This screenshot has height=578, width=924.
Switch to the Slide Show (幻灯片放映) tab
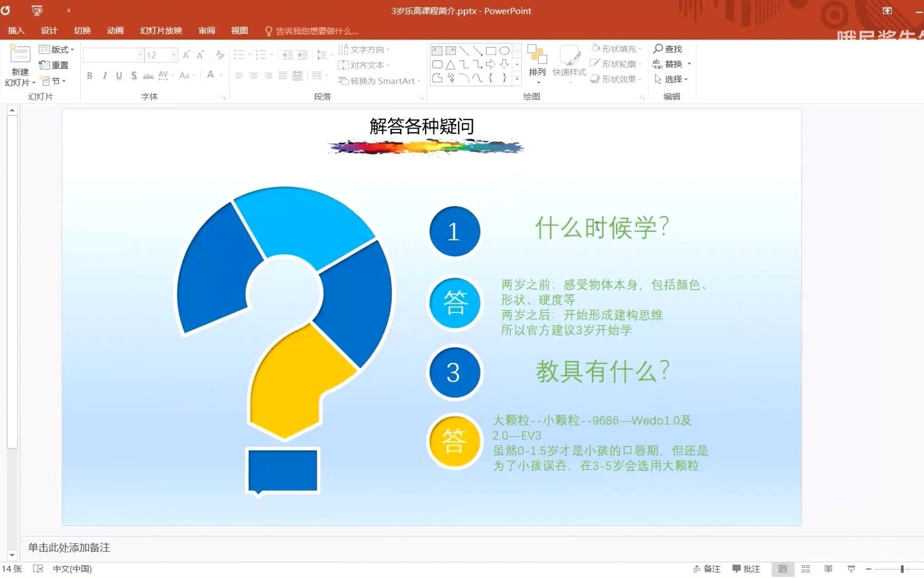(161, 31)
